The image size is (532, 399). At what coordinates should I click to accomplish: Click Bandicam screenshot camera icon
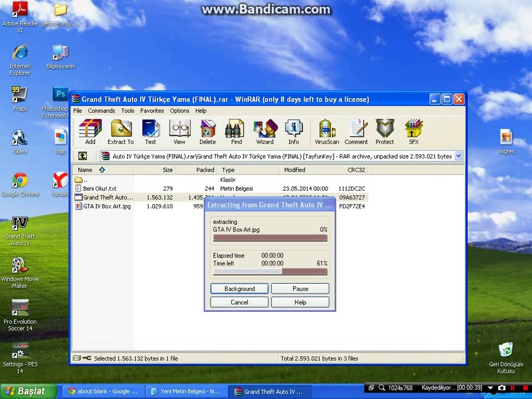(502, 387)
